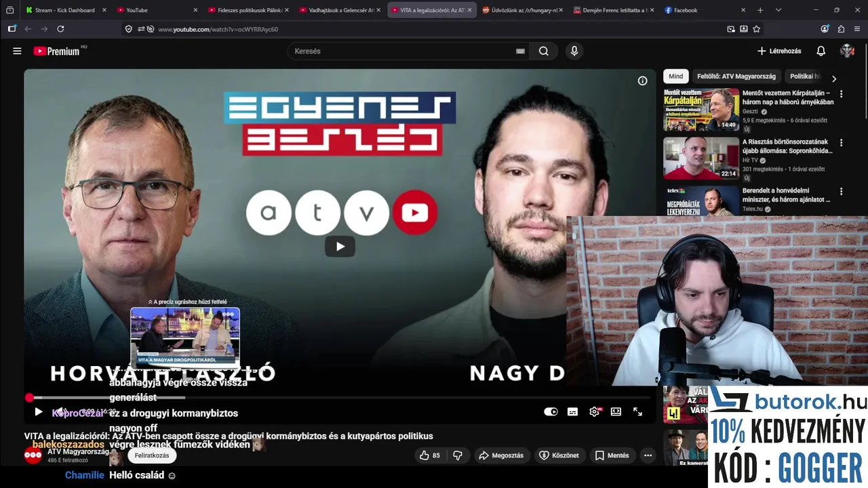Click the large center play button
This screenshot has width=868, height=488.
point(340,246)
